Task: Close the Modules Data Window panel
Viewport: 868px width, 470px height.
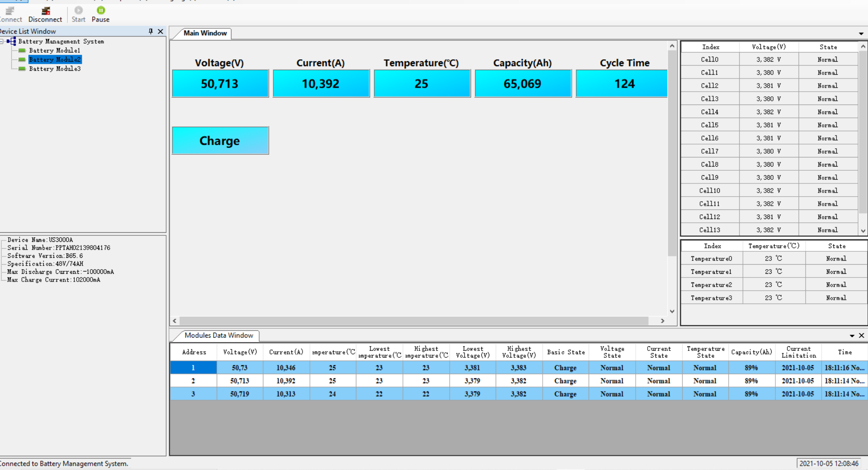Action: tap(862, 335)
